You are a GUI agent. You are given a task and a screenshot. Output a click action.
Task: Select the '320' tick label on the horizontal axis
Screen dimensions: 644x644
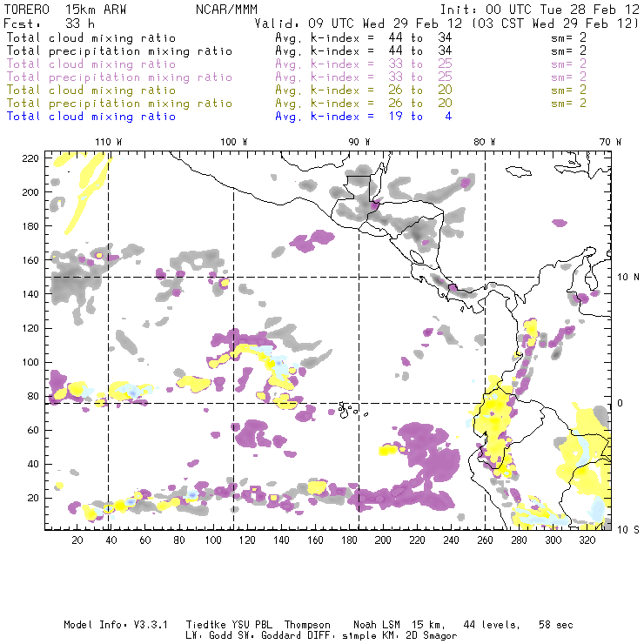click(587, 540)
